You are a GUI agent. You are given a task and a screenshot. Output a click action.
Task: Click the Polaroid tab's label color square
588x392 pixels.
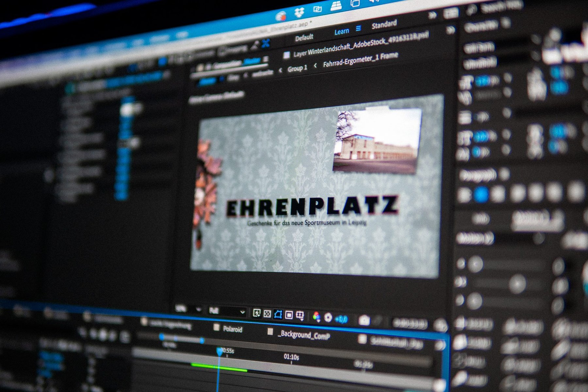pyautogui.click(x=216, y=327)
